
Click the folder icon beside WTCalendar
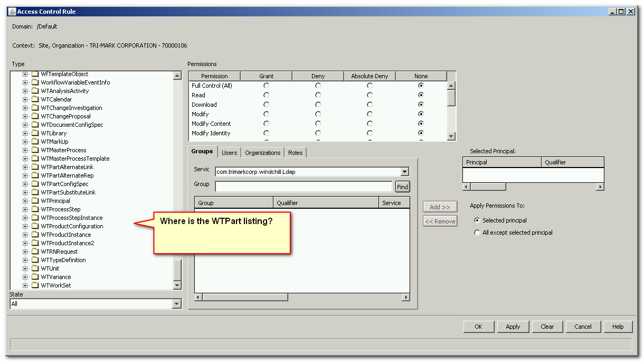(35, 99)
